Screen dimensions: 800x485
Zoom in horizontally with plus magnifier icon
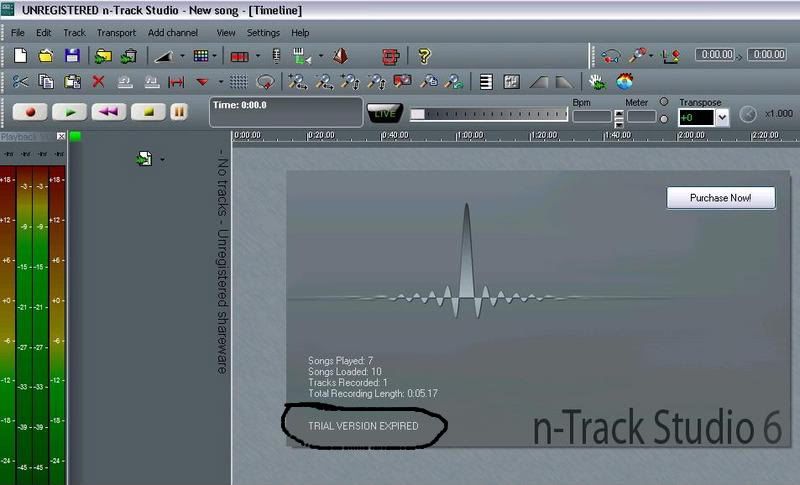point(297,82)
